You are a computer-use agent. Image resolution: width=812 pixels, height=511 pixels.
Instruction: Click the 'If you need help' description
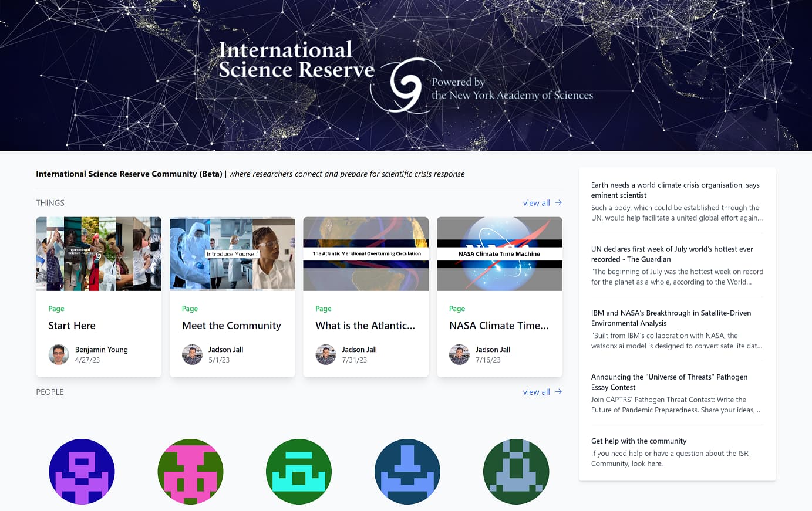point(670,458)
